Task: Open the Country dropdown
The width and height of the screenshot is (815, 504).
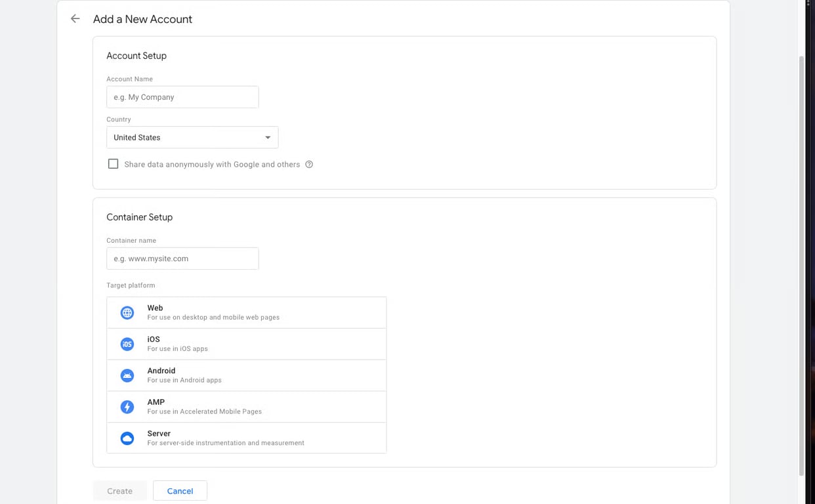Action: 192,138
